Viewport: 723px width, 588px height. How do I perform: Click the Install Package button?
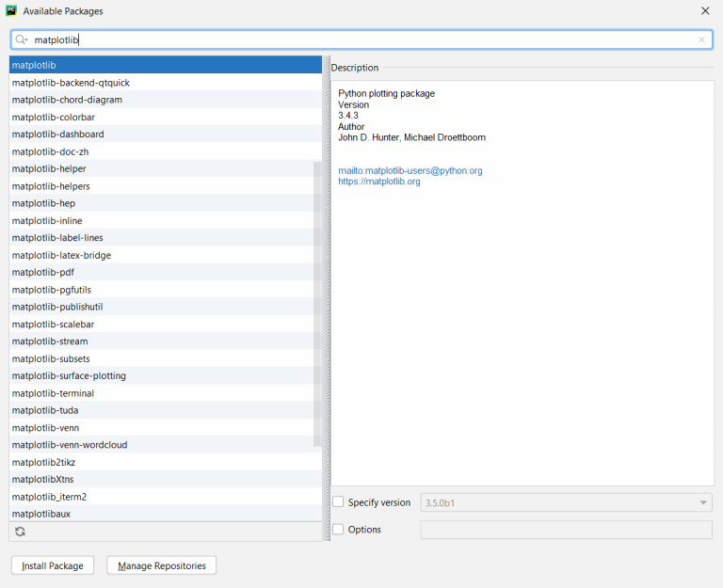53,565
